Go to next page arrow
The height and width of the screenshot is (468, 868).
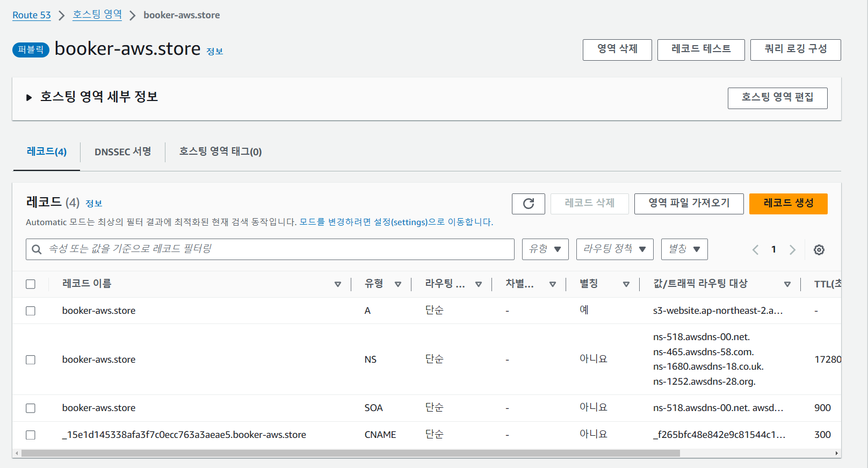coord(792,250)
